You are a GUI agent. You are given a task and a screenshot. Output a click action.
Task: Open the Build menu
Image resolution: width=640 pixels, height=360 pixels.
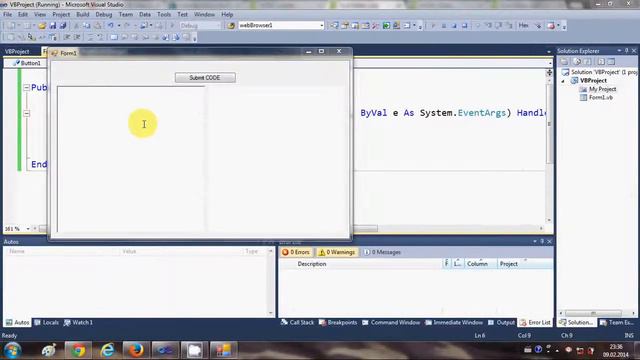pos(82,14)
